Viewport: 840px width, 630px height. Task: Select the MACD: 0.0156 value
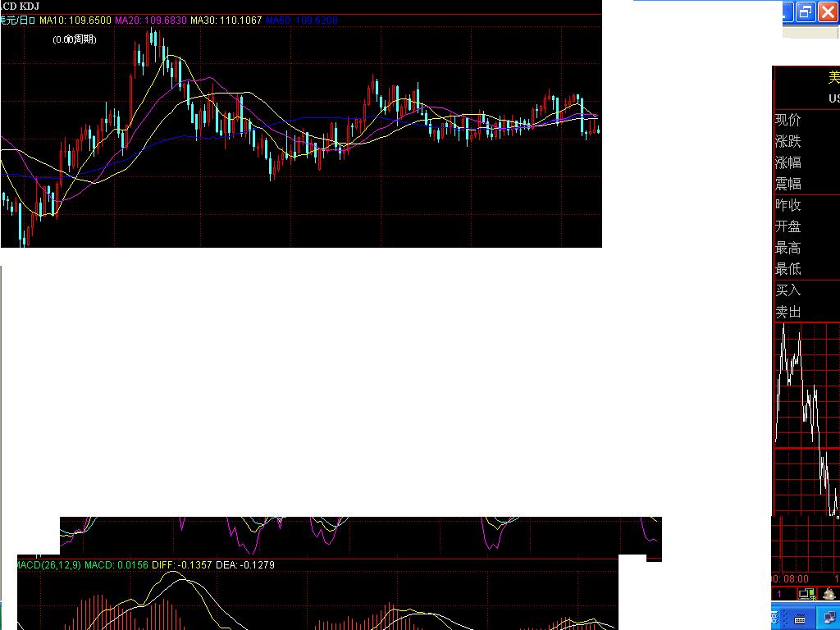coord(116,564)
